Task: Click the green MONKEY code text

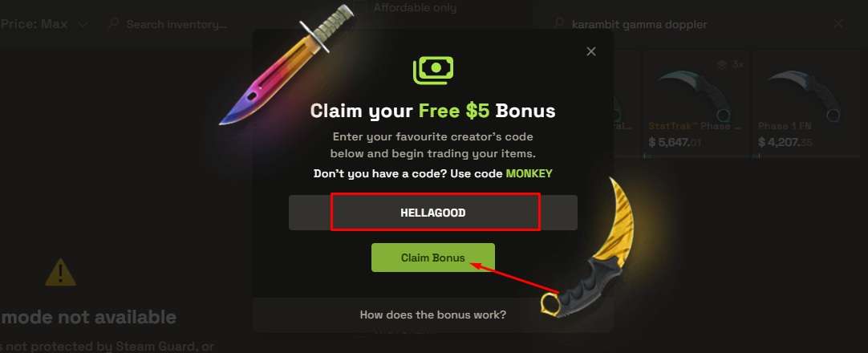Action: pyautogui.click(x=529, y=173)
